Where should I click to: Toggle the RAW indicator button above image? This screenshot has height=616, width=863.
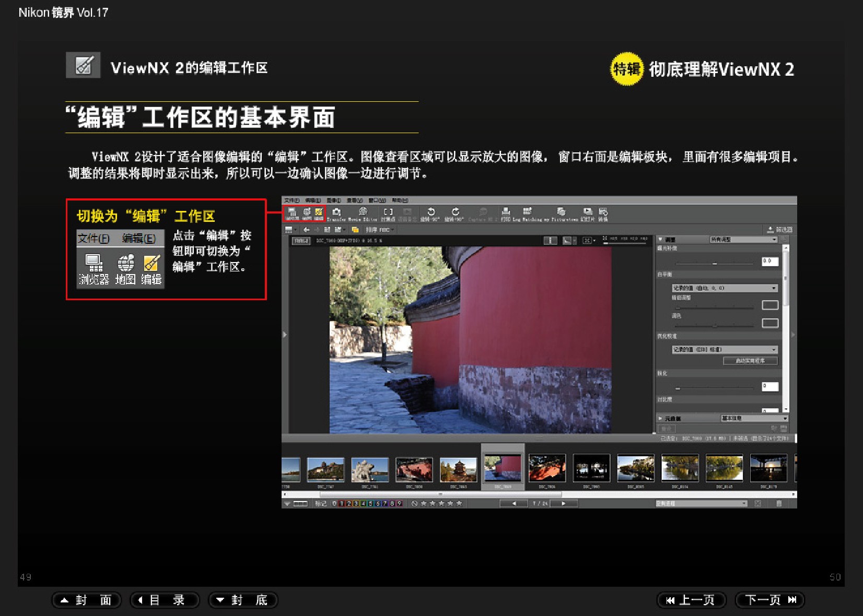301,241
